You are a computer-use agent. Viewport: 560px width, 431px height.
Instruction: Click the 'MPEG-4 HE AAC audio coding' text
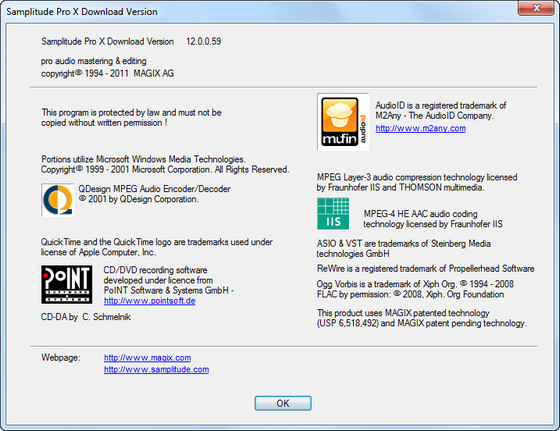tap(420, 214)
